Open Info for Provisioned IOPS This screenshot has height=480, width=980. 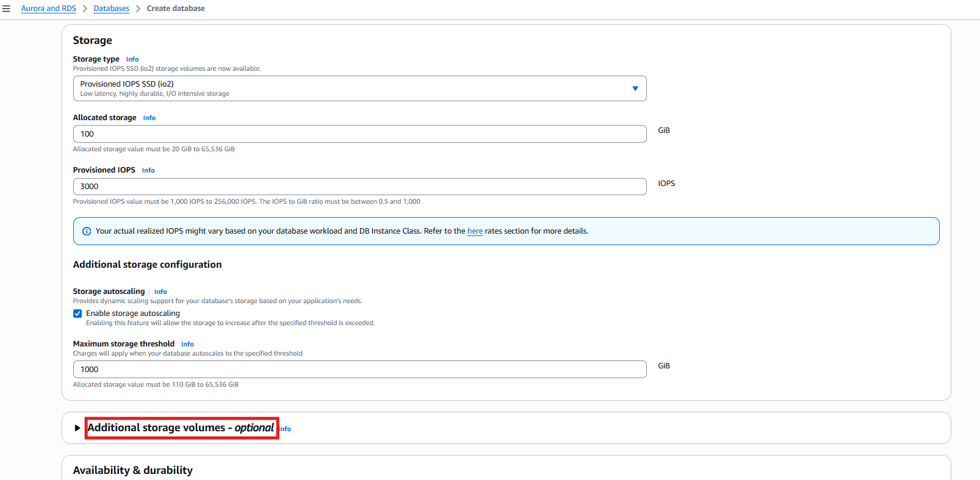click(x=148, y=171)
